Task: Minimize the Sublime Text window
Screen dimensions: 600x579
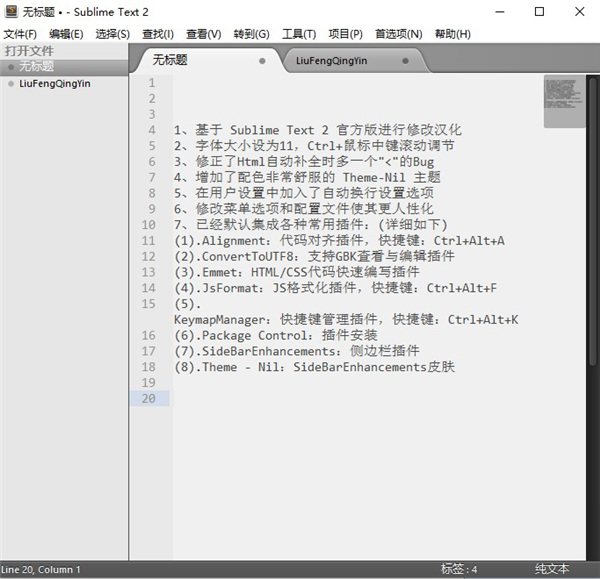Action: (x=500, y=12)
